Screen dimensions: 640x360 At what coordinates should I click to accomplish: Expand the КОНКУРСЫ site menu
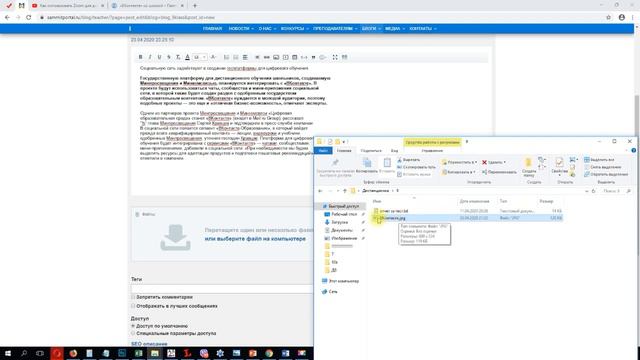click(x=294, y=29)
